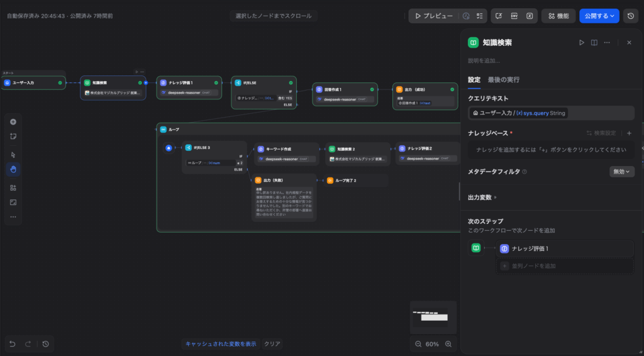Select the IF/ELSE node on canvas

point(264,92)
